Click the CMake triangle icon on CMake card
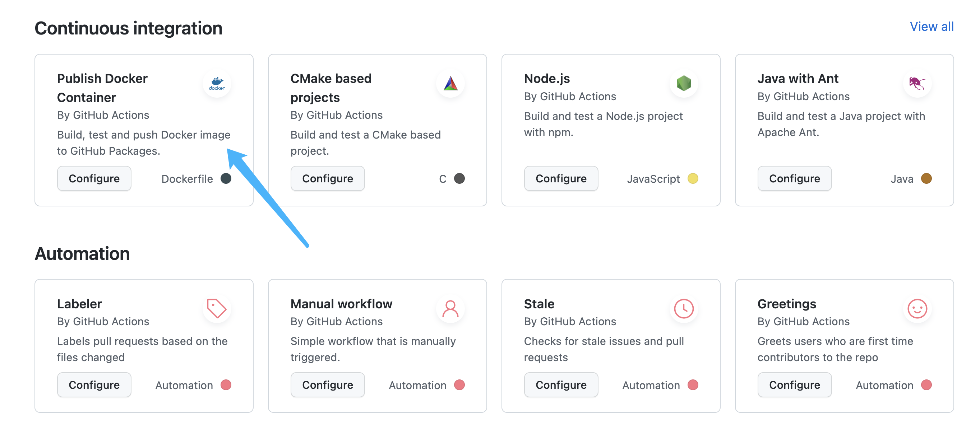The height and width of the screenshot is (425, 980). tap(452, 84)
